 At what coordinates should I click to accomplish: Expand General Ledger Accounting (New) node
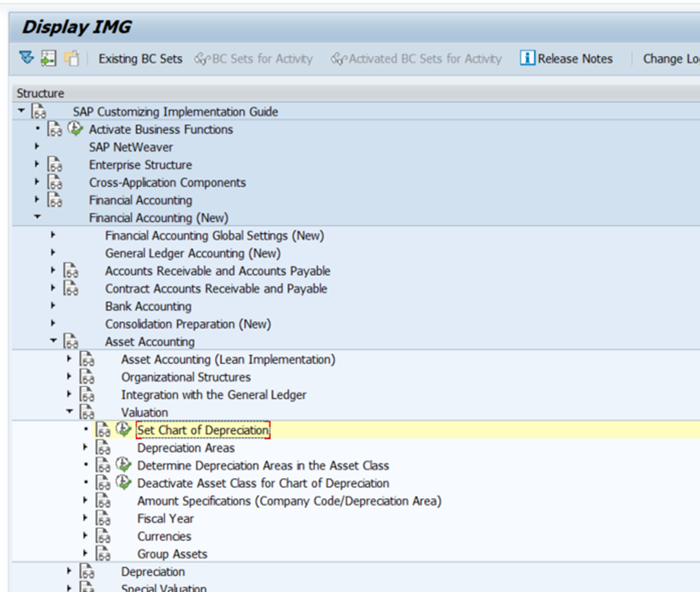tap(53, 252)
